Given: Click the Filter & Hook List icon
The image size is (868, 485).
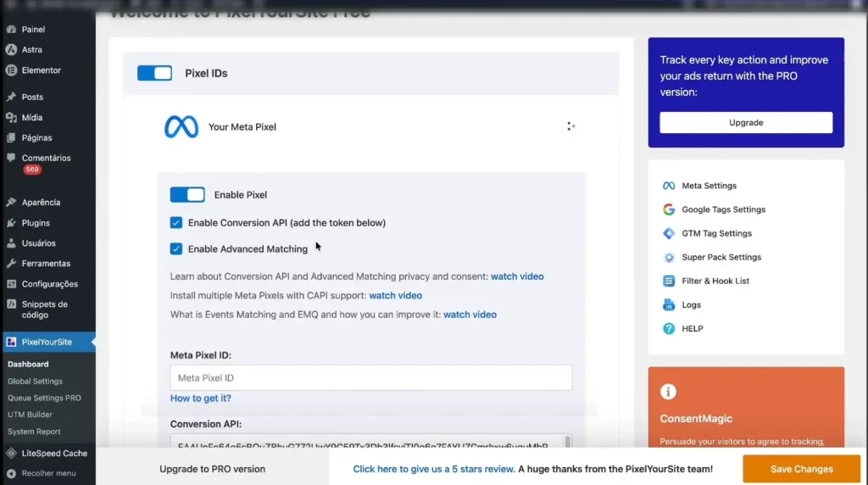Looking at the screenshot, I should (669, 281).
